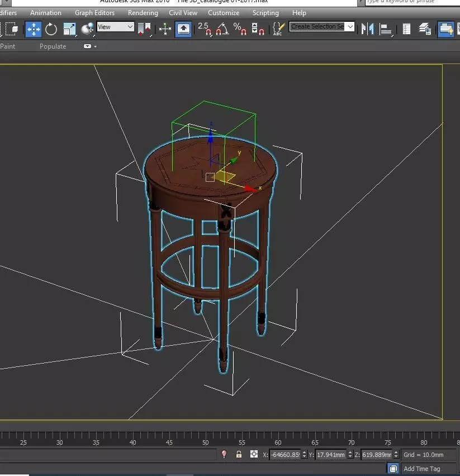The height and width of the screenshot is (476, 460).
Task: Click the yellow XY plane gizmo handle
Action: [225, 177]
